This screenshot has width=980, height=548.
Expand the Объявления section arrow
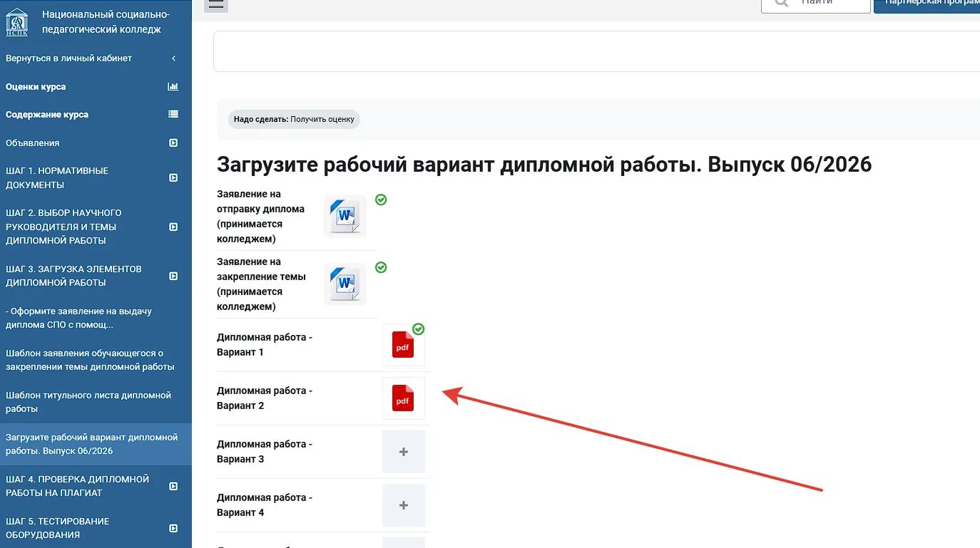coord(173,143)
